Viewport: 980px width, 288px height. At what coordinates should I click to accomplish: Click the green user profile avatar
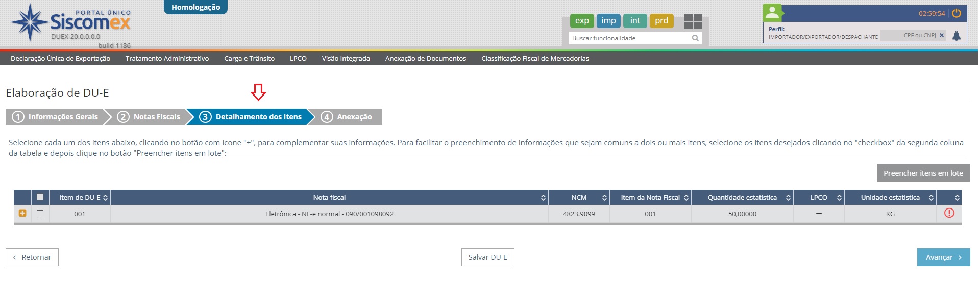(x=772, y=13)
